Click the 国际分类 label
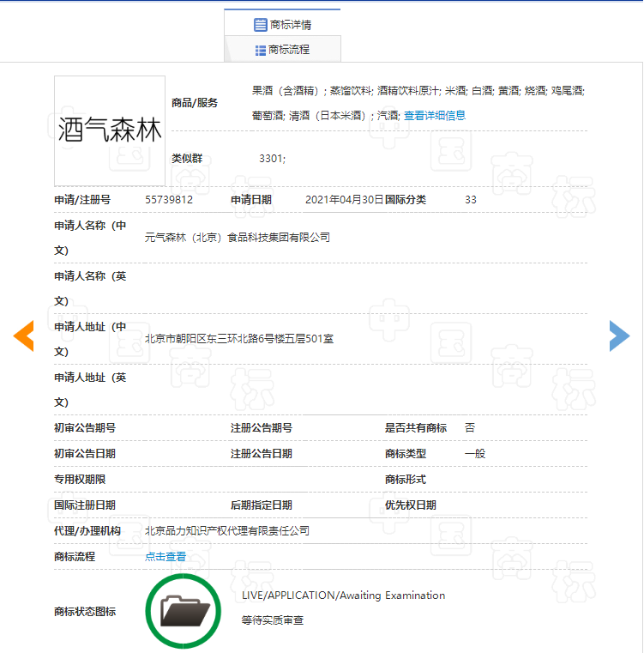 pyautogui.click(x=405, y=199)
